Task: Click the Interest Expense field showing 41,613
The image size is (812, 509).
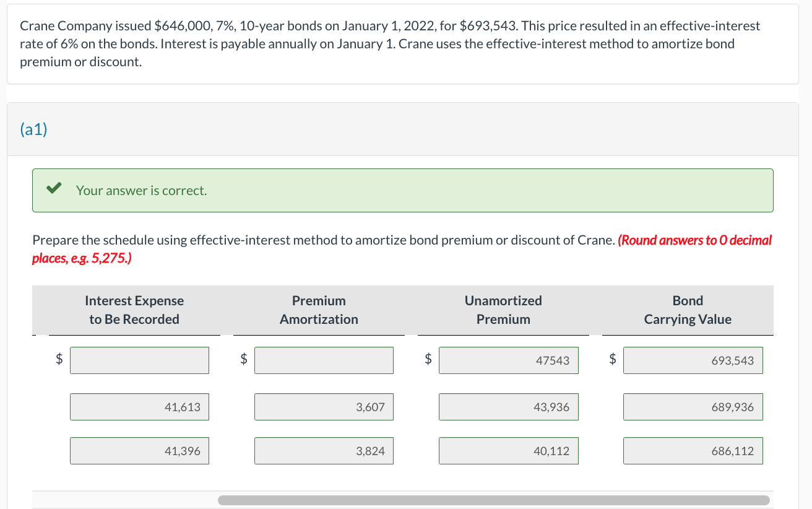Action: [139, 407]
